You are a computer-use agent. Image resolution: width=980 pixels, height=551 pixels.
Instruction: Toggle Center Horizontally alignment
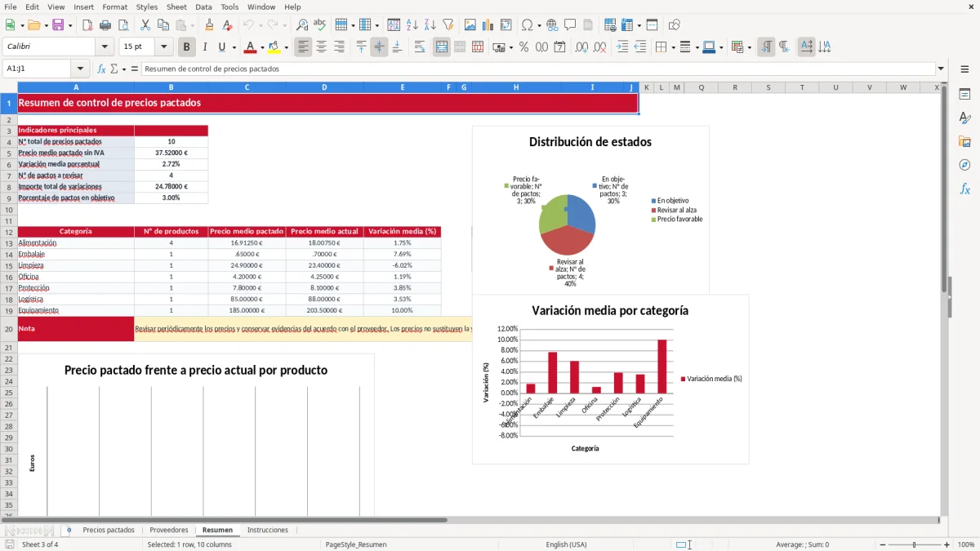click(x=321, y=47)
